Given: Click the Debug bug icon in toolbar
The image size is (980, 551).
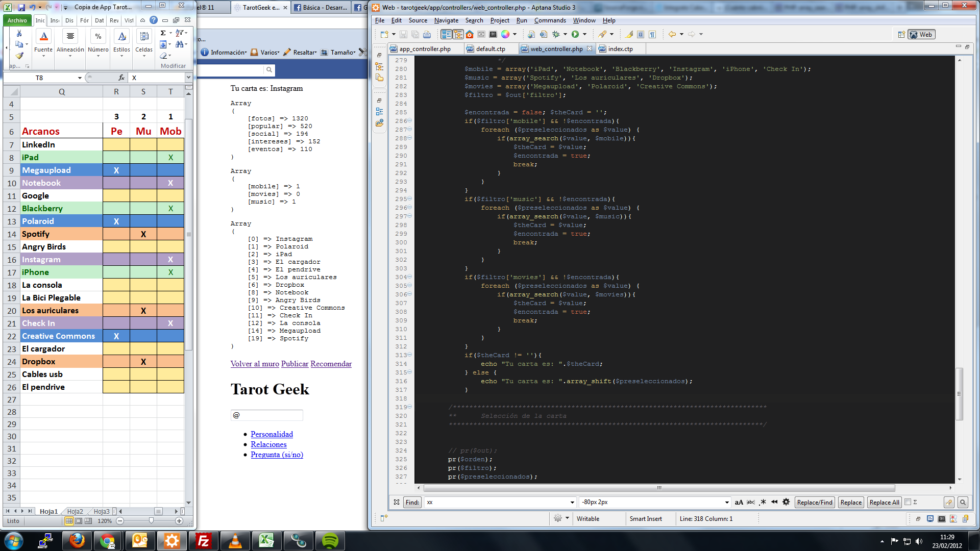Looking at the screenshot, I should pos(556,34).
